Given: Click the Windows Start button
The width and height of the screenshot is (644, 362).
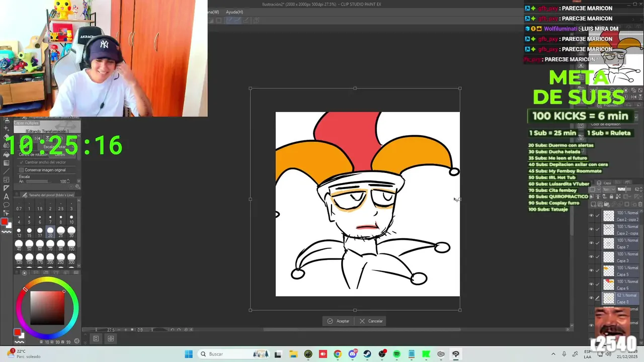Looking at the screenshot, I should coord(189,354).
